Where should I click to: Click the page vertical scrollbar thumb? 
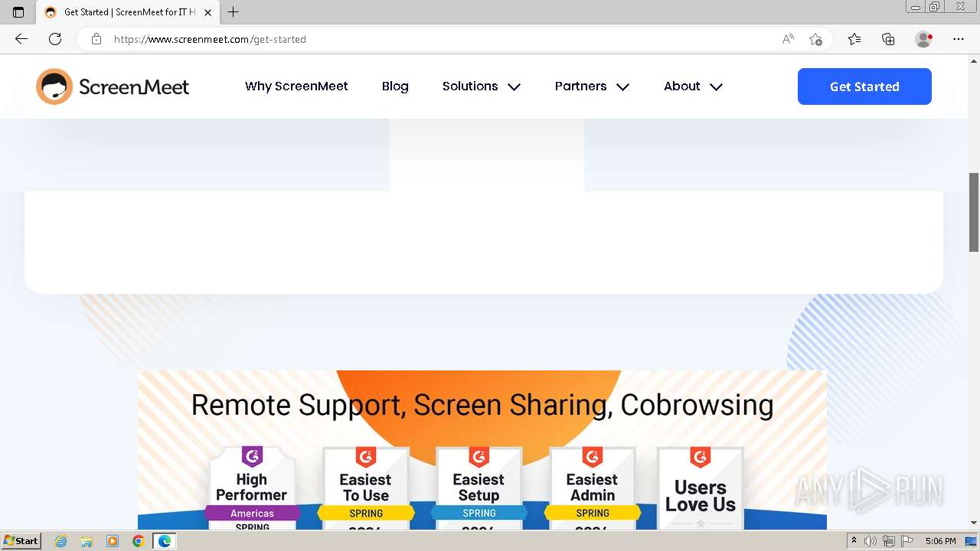(x=974, y=212)
